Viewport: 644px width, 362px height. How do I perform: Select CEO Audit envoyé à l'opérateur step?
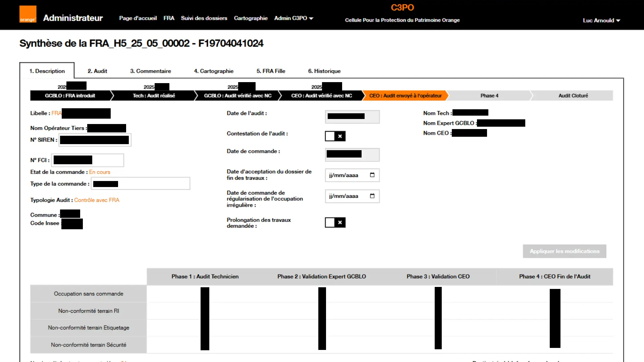click(405, 96)
